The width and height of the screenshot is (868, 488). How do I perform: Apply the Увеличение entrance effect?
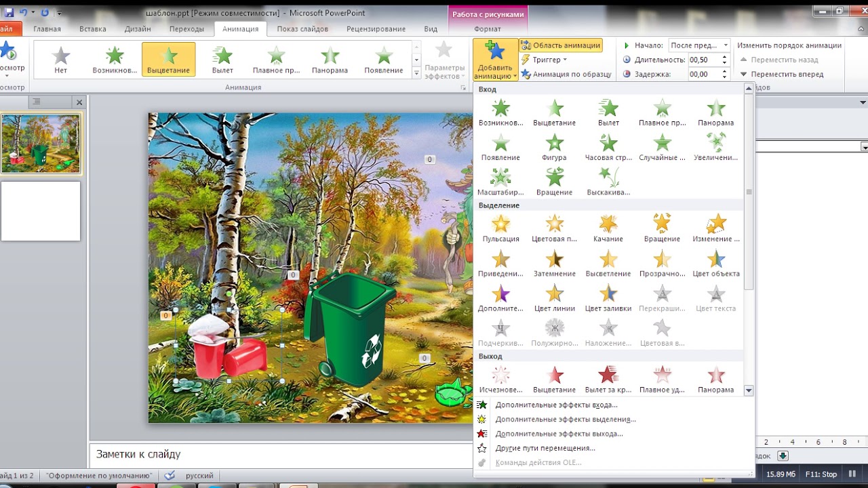pos(716,147)
